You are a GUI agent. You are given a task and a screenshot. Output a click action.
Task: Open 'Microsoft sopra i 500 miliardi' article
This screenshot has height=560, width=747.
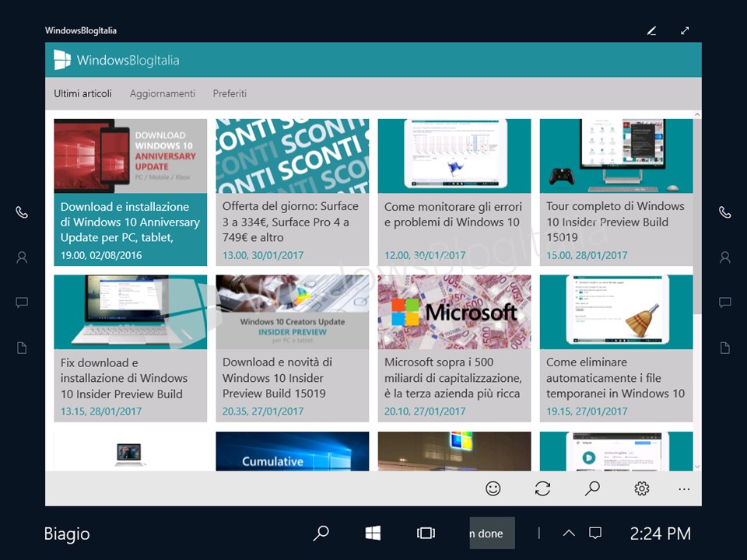454,348
